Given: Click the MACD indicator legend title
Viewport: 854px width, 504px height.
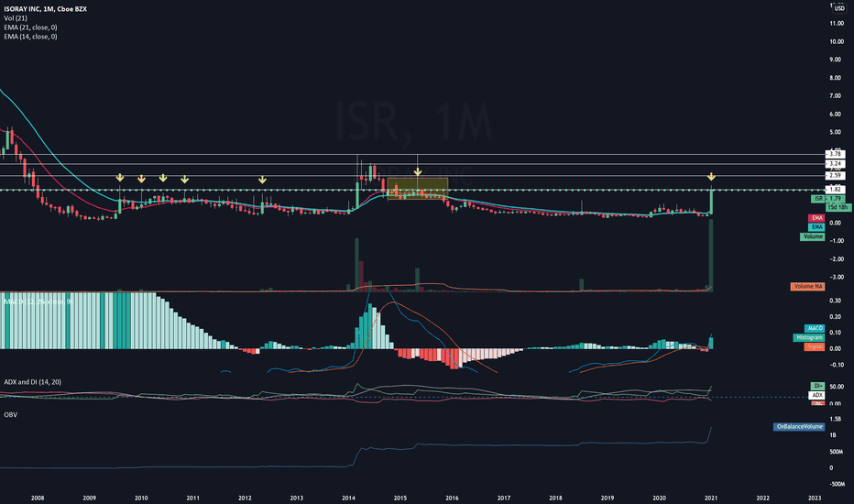Looking at the screenshot, I should (x=38, y=301).
